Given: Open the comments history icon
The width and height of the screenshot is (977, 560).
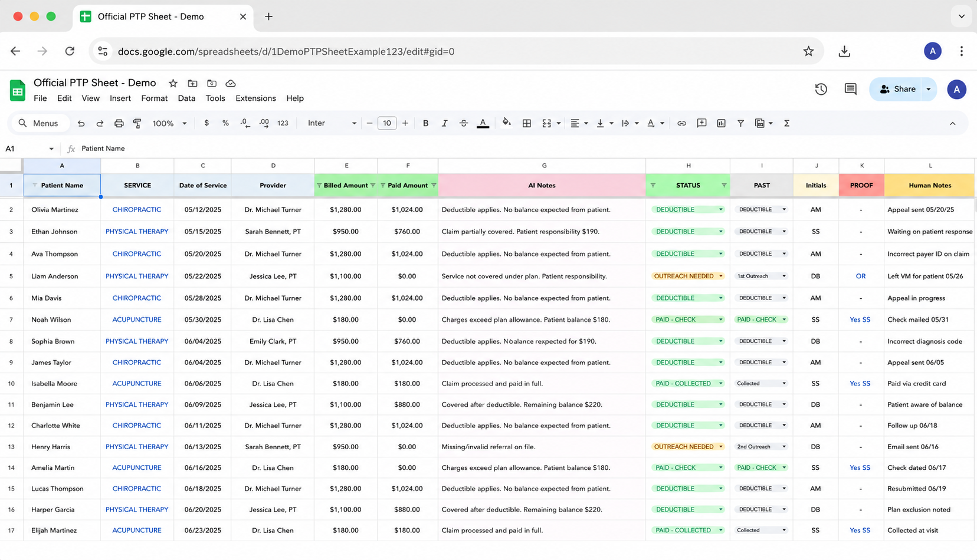Looking at the screenshot, I should 850,90.
